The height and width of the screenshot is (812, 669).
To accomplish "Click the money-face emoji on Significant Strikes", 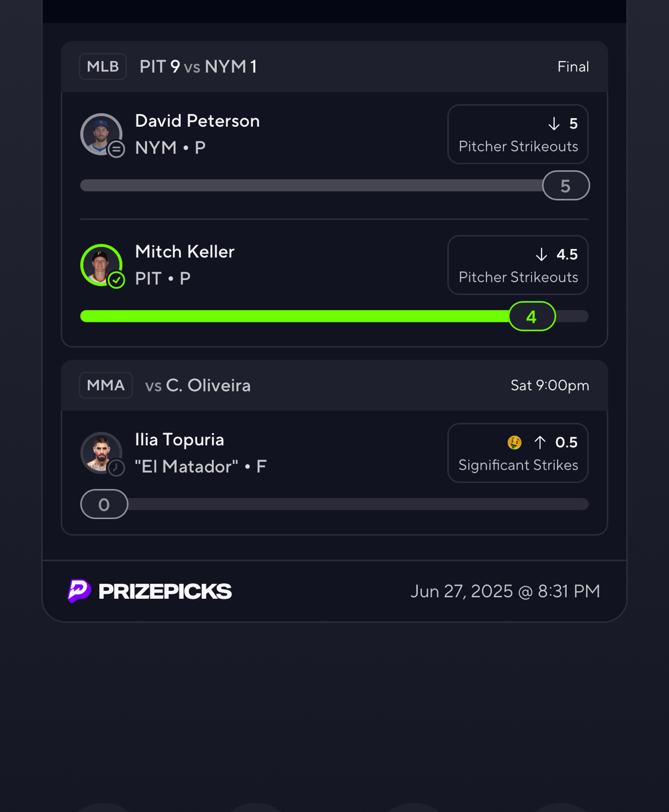I will point(515,442).
